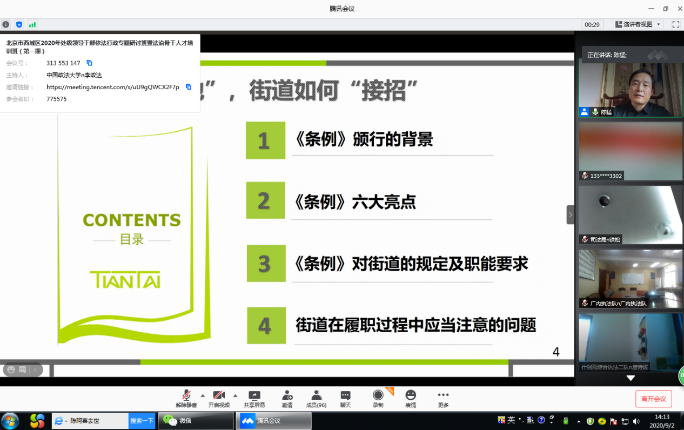Click the 更多 more options icon
This screenshot has height=430, width=684.
(x=443, y=396)
